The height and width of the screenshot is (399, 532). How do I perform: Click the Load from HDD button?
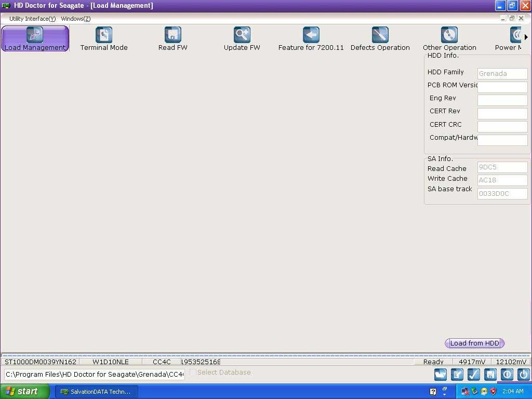click(x=475, y=343)
